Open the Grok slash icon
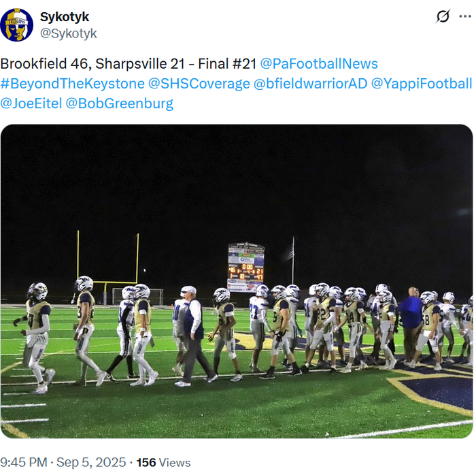This screenshot has height=473, width=476. [x=443, y=16]
